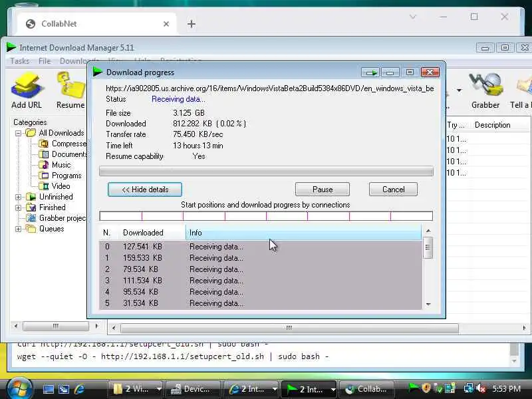This screenshot has height=399, width=532.
Task: Click the Downloaded column header
Action: click(x=152, y=233)
